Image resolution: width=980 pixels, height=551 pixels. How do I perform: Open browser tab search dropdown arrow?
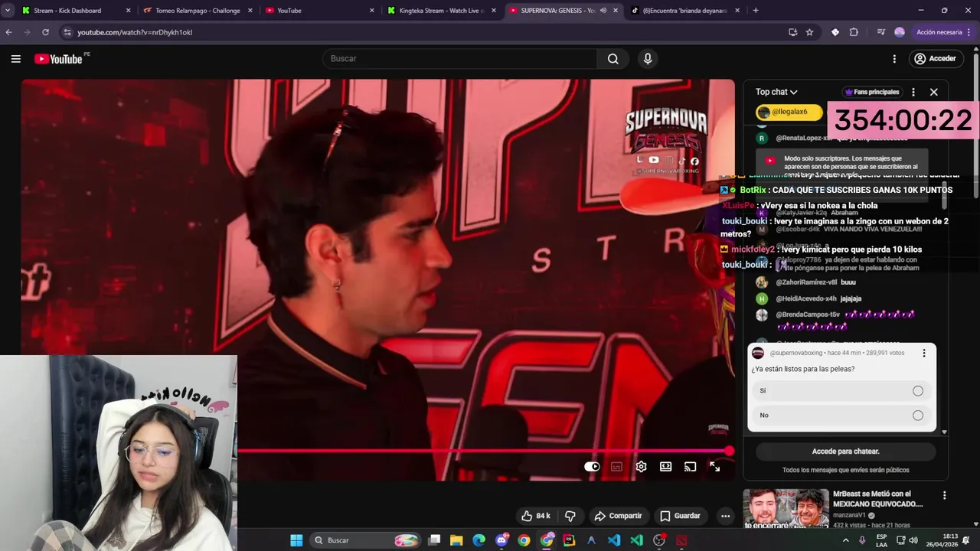[x=8, y=11]
